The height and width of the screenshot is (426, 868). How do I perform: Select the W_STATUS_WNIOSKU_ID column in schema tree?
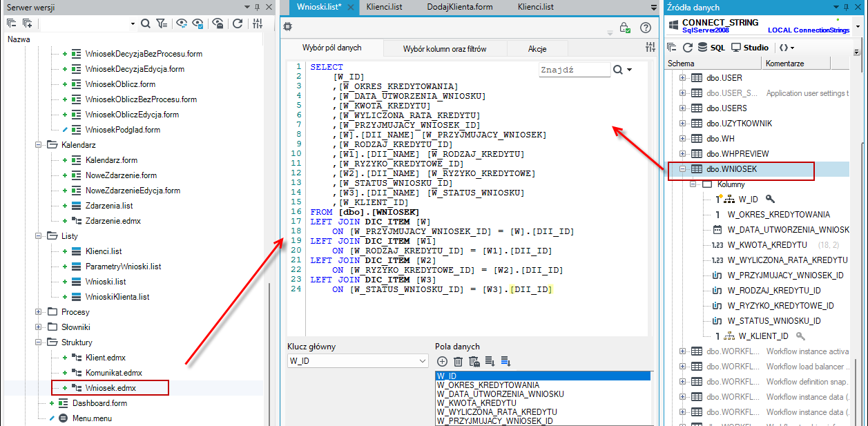[x=774, y=321]
